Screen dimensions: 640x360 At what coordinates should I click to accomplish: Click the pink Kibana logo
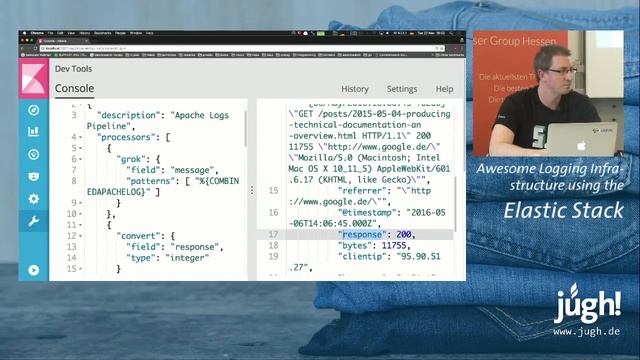coord(33,78)
